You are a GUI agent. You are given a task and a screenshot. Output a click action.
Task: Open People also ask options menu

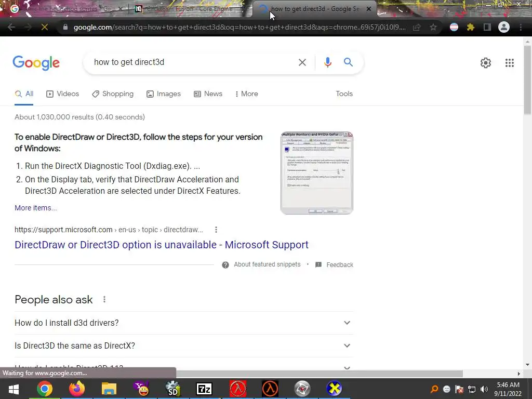pyautogui.click(x=104, y=299)
